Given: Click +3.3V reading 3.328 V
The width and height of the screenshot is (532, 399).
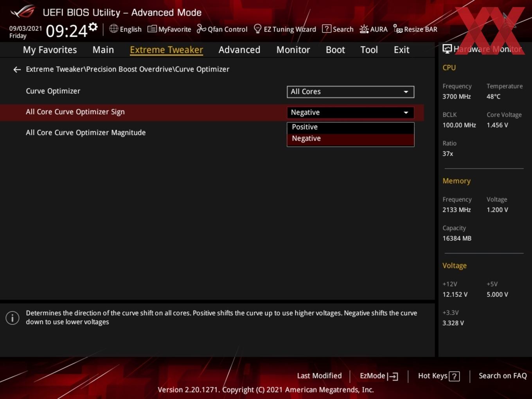Looking at the screenshot, I should coord(453,323).
